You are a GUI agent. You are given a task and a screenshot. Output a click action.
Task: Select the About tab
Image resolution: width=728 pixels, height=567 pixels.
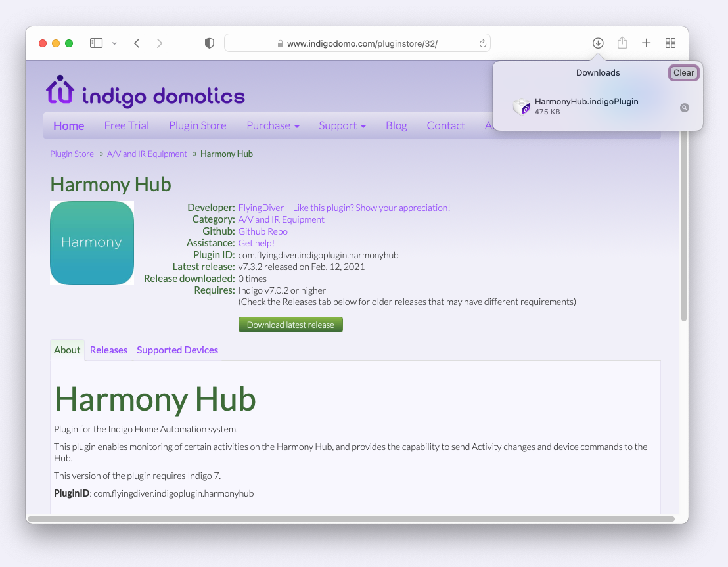(x=67, y=350)
